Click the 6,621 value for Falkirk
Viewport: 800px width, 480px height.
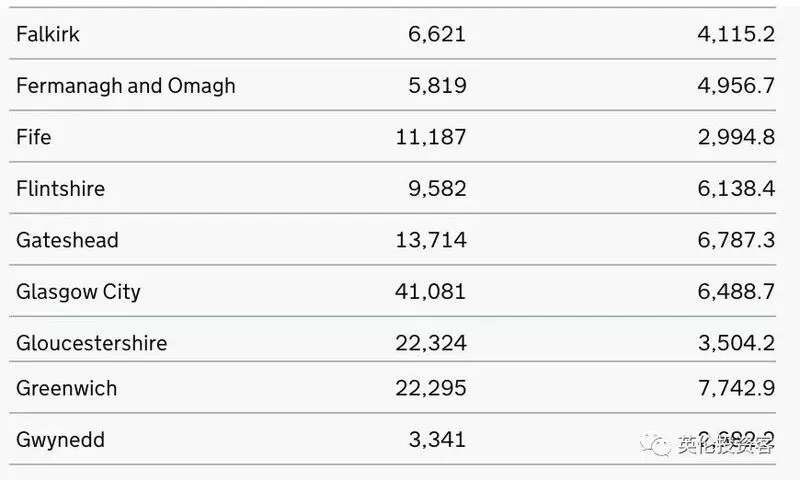(437, 34)
